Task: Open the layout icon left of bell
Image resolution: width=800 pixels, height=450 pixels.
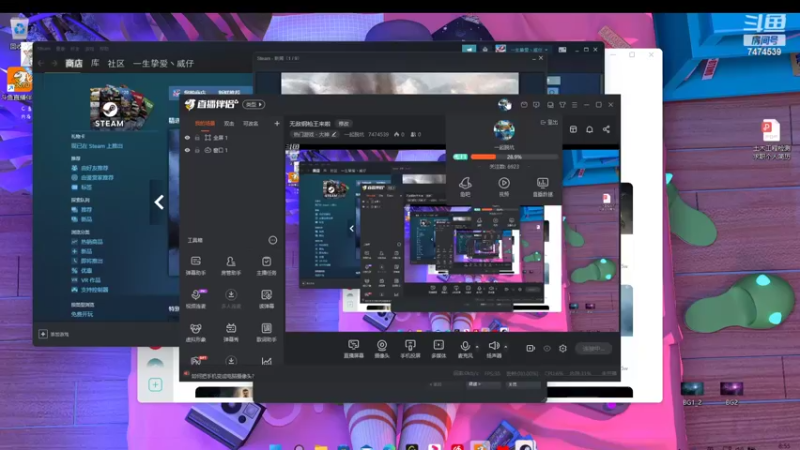Action: pos(573,130)
